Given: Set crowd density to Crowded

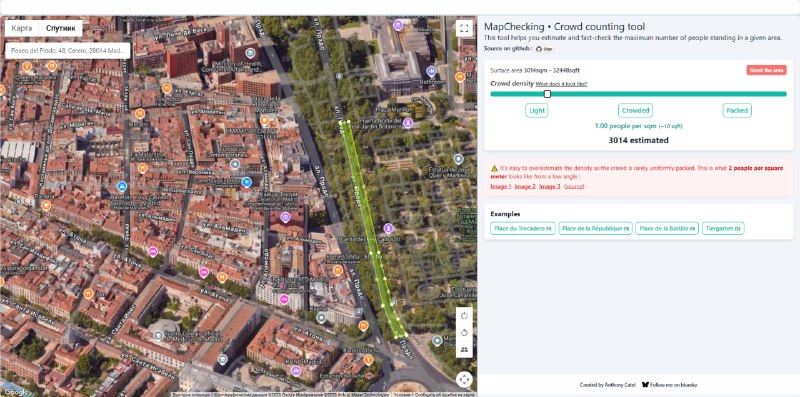Looking at the screenshot, I should (635, 111).
